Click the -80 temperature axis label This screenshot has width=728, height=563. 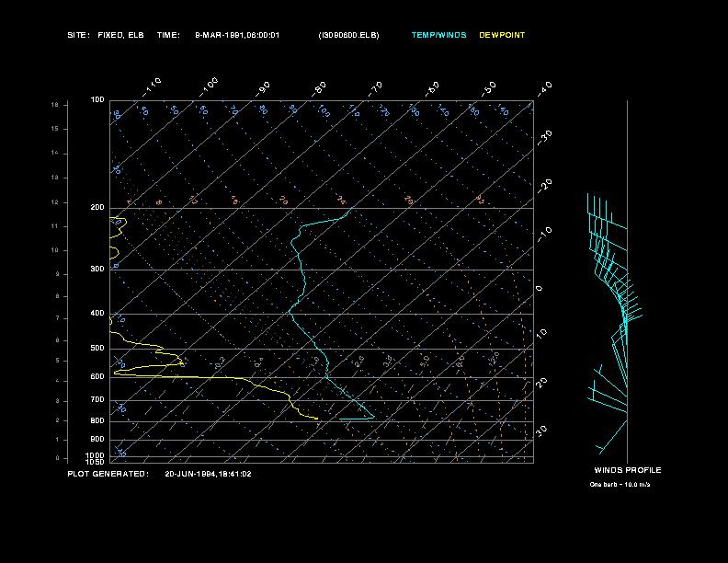[319, 88]
